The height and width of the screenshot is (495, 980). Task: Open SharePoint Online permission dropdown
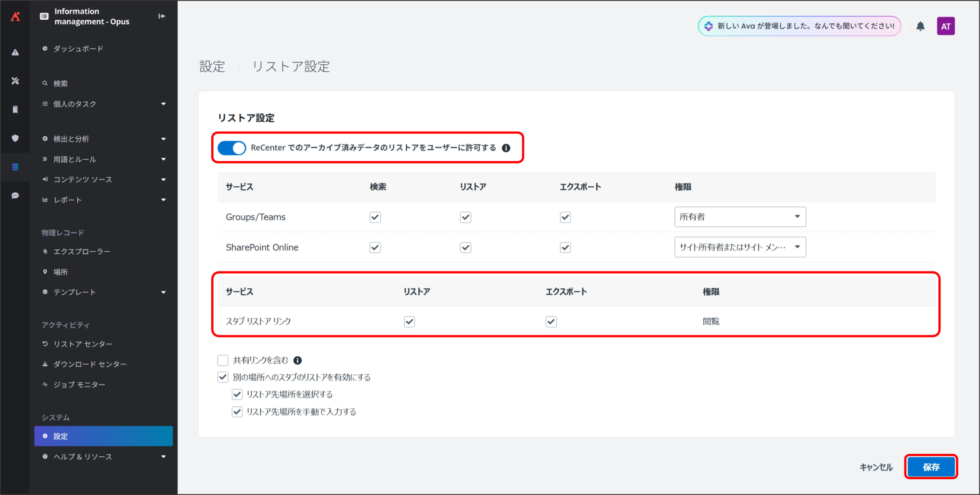tap(740, 247)
